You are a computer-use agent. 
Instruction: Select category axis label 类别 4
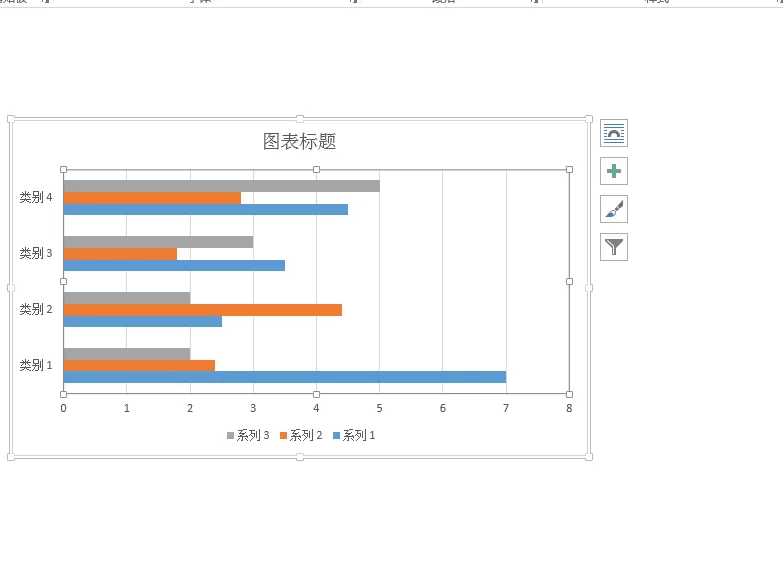click(x=35, y=197)
